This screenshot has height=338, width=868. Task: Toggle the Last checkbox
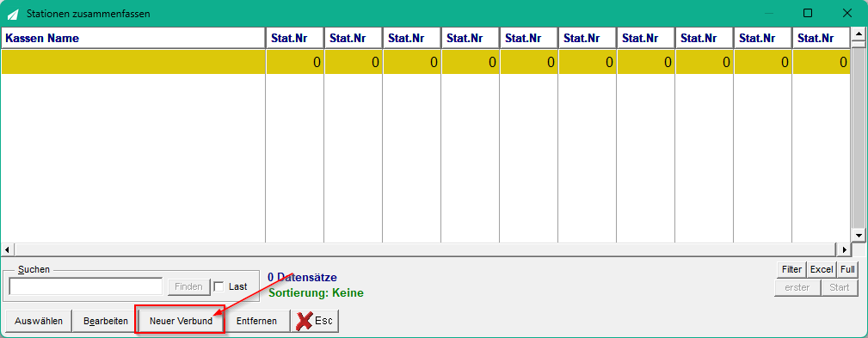coord(219,286)
